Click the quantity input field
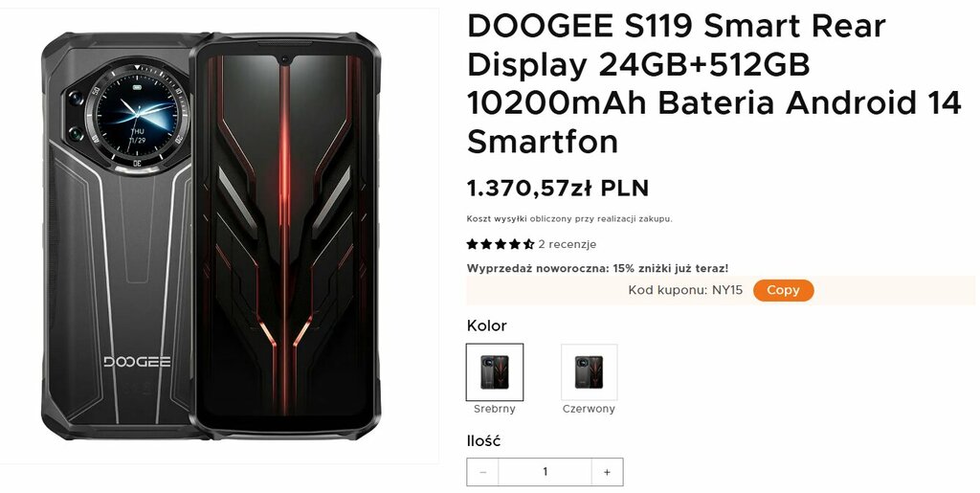980x493 pixels. [x=545, y=472]
